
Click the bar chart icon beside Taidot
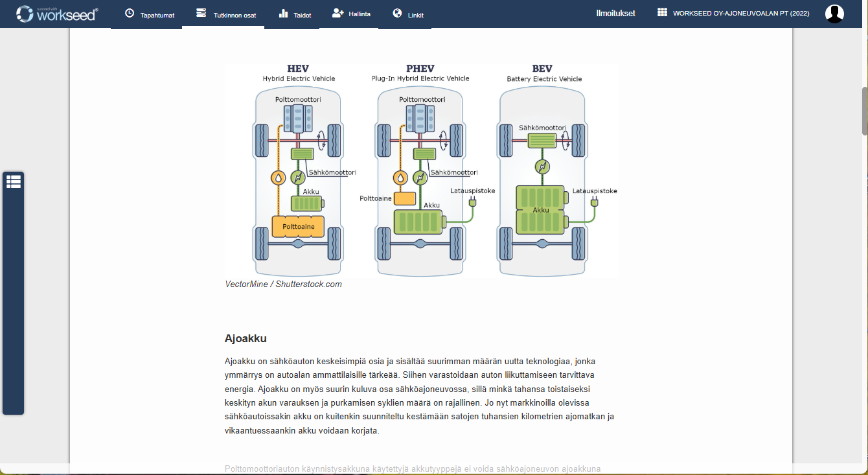click(284, 14)
